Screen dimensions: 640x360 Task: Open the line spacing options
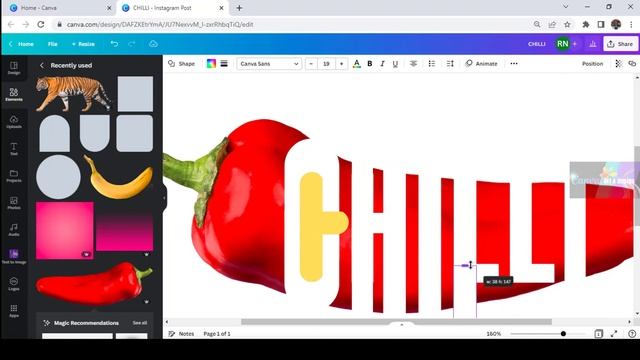pos(450,64)
